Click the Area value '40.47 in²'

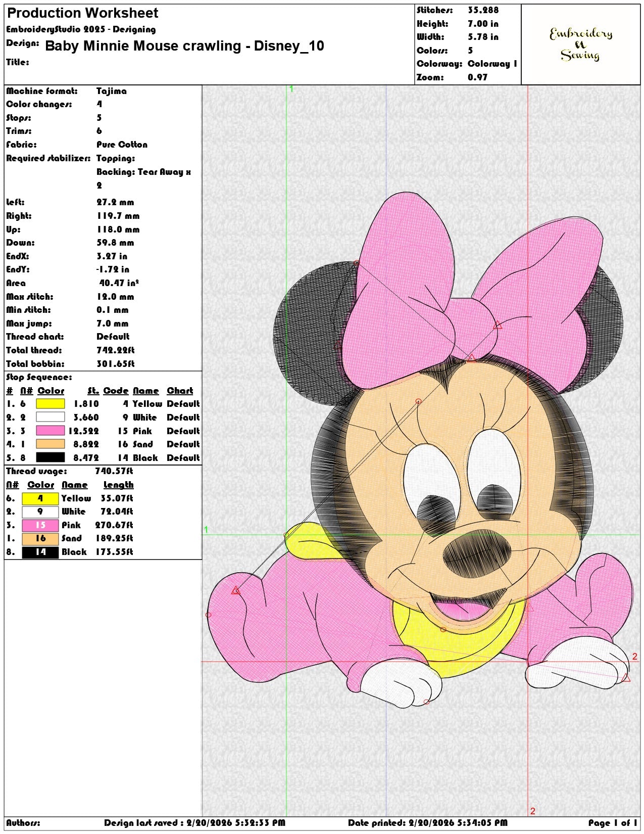pyautogui.click(x=119, y=283)
